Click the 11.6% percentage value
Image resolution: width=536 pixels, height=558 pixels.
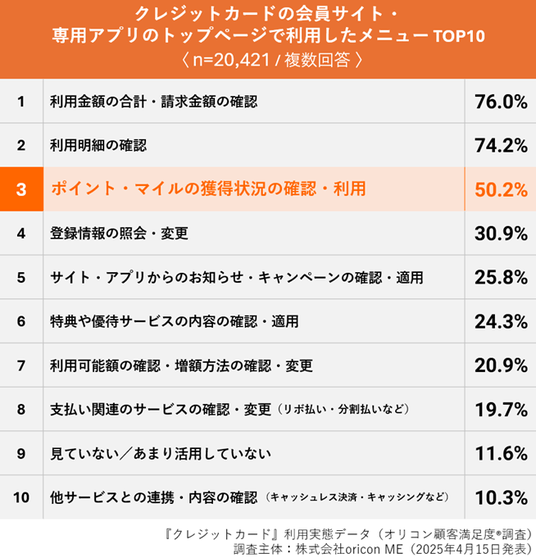pyautogui.click(x=501, y=453)
